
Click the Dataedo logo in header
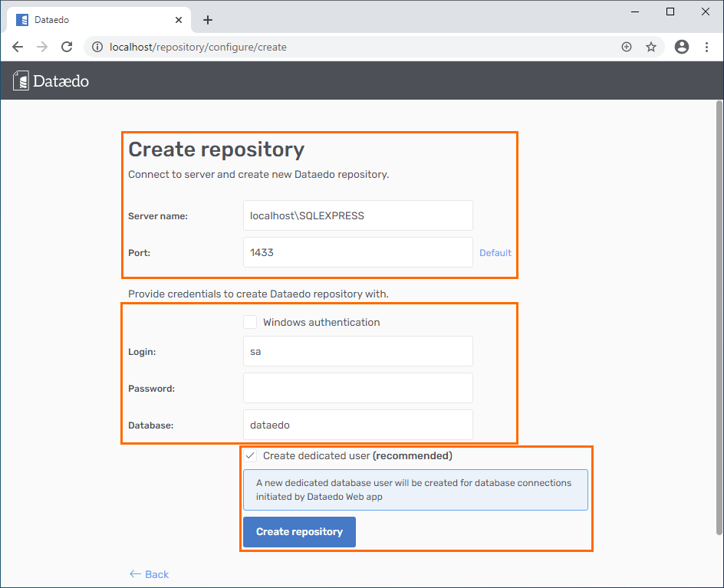(x=51, y=80)
